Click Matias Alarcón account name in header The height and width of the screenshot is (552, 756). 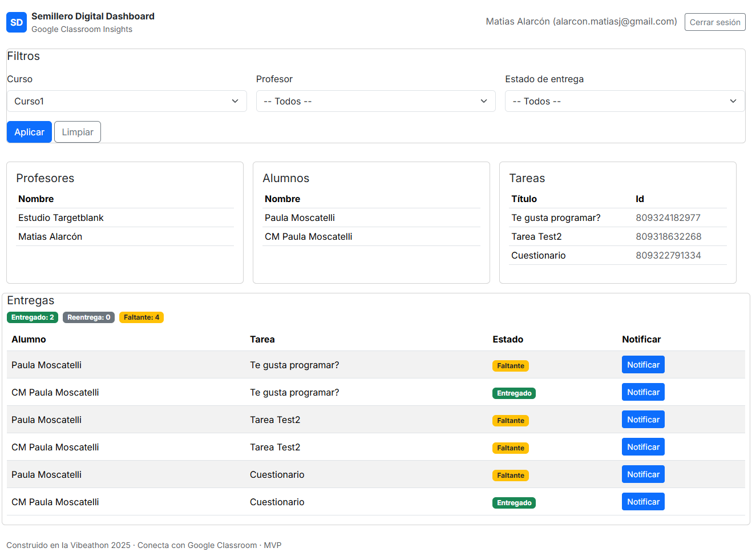[x=581, y=21]
